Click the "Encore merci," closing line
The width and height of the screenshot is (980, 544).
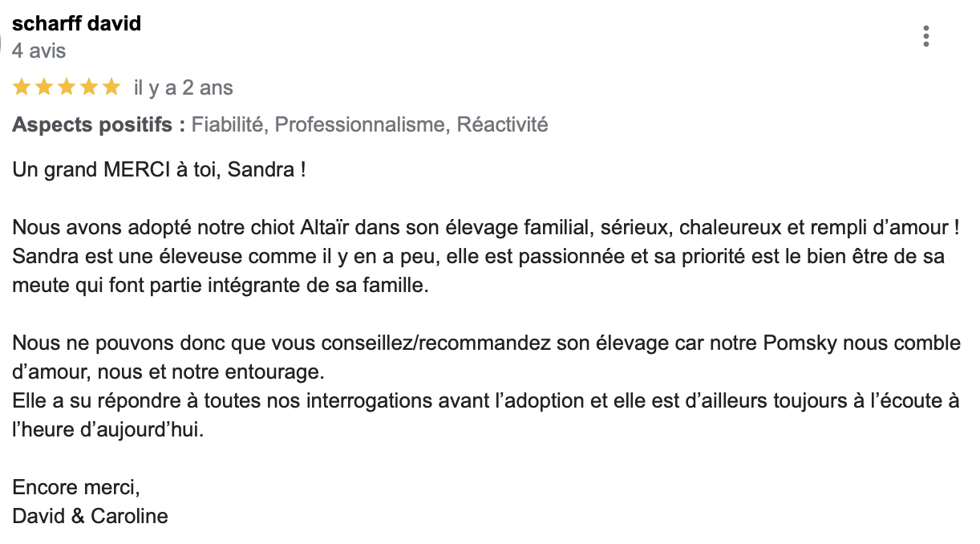click(76, 487)
